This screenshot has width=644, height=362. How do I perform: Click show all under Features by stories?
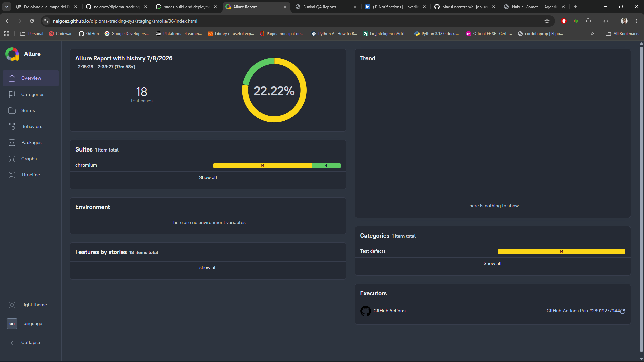tap(208, 268)
